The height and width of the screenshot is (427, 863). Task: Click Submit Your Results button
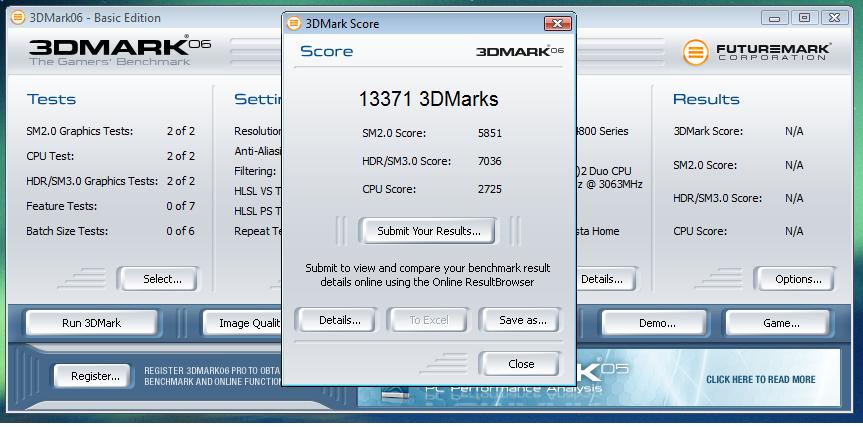point(428,231)
